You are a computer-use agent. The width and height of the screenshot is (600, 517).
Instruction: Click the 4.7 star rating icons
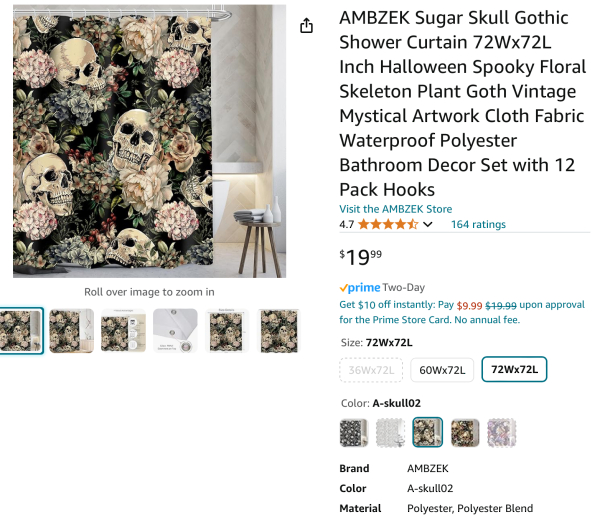point(388,225)
